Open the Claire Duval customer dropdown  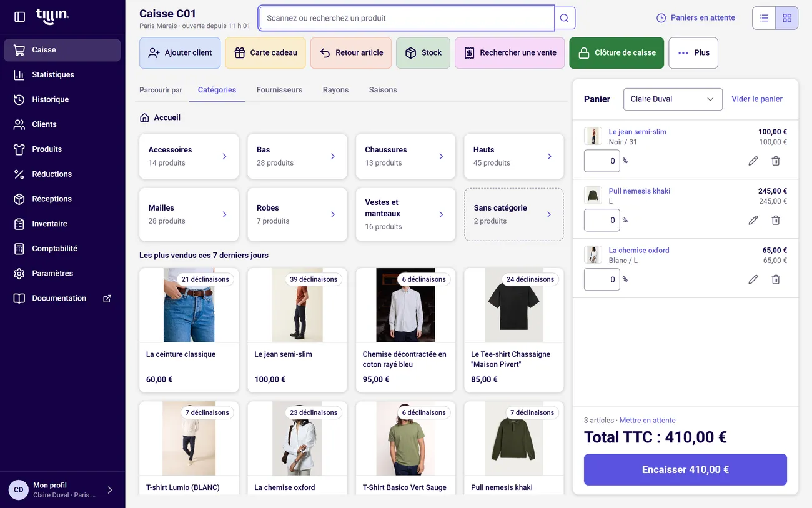(x=673, y=99)
